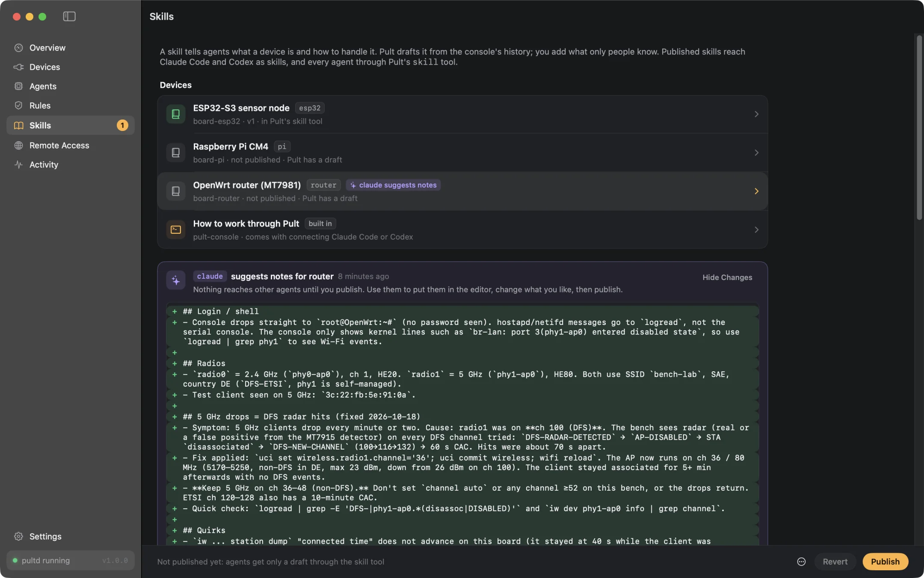Expand the OpenWrt router row chevron

(x=756, y=191)
